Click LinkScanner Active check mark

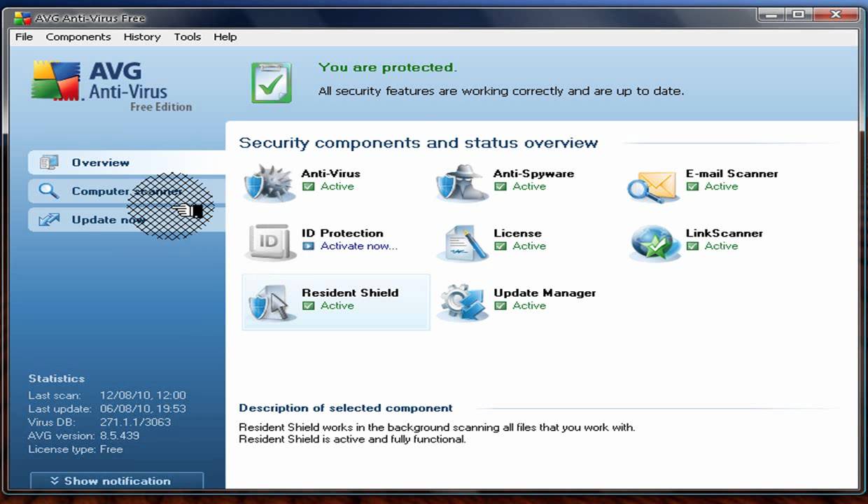point(692,246)
